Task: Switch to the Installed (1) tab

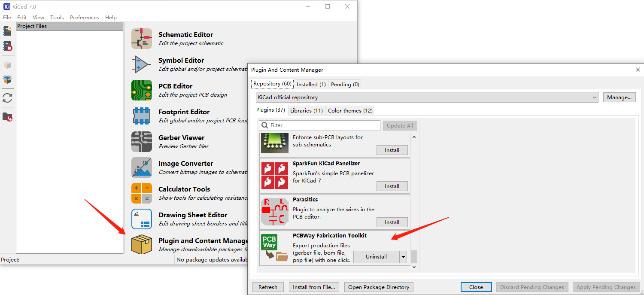Action: pyautogui.click(x=311, y=85)
